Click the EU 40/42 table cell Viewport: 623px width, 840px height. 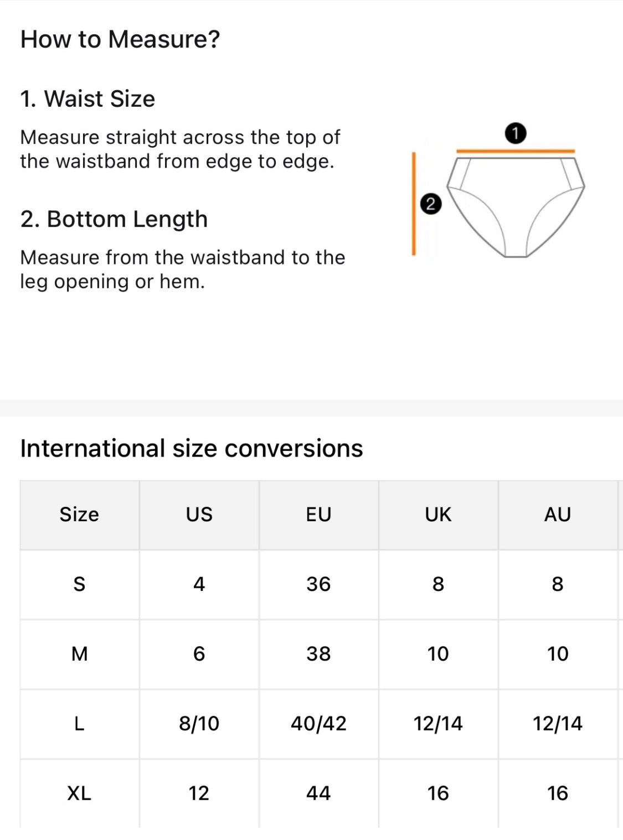pyautogui.click(x=318, y=724)
